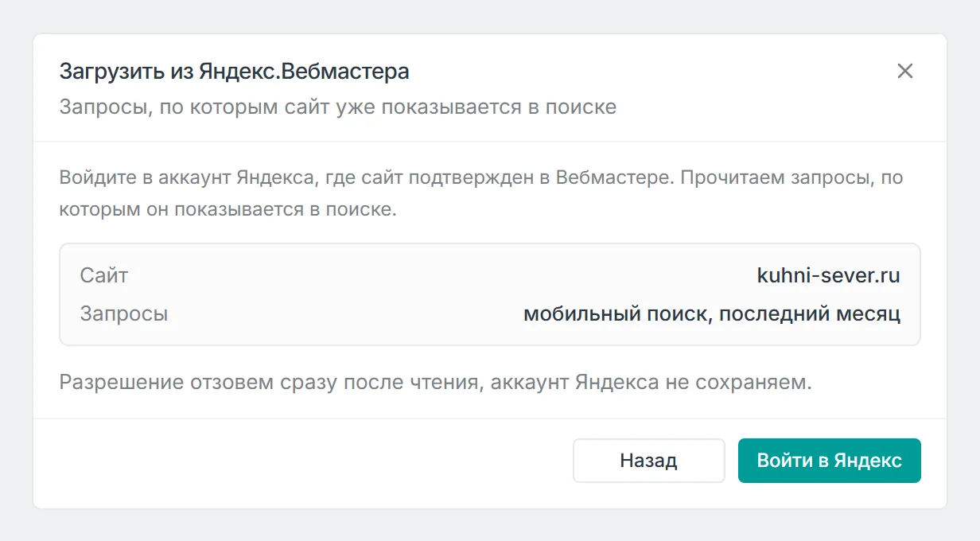980x541 pixels.
Task: Click the value мобильный поиск, последний месяц
Action: (712, 314)
